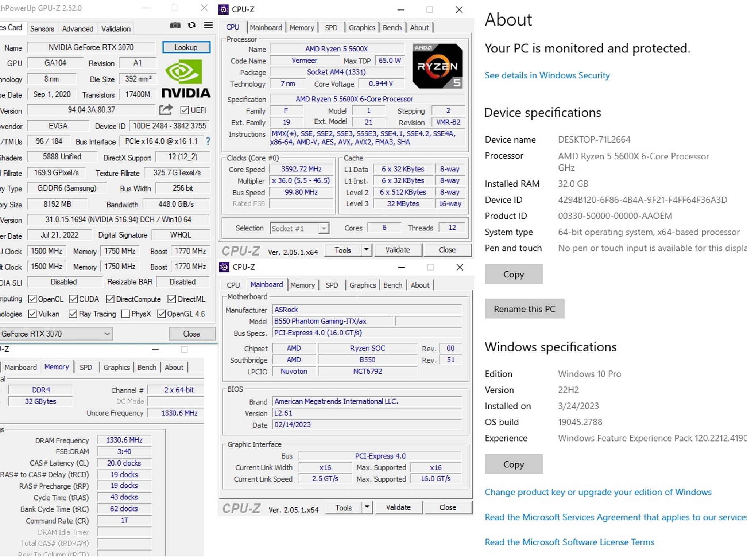This screenshot has width=747, height=560.
Task: Open About tab in lower Mainboard CPU-Z window
Action: tap(420, 285)
